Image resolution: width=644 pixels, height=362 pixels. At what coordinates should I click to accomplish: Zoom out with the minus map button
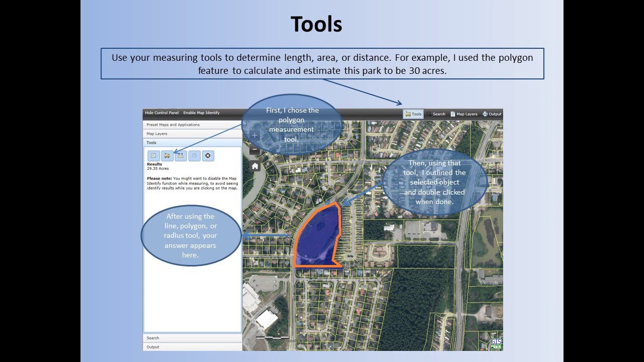pyautogui.click(x=255, y=149)
